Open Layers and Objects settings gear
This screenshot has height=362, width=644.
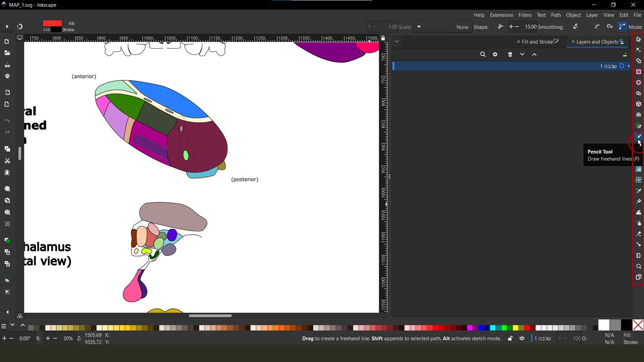coord(495,54)
